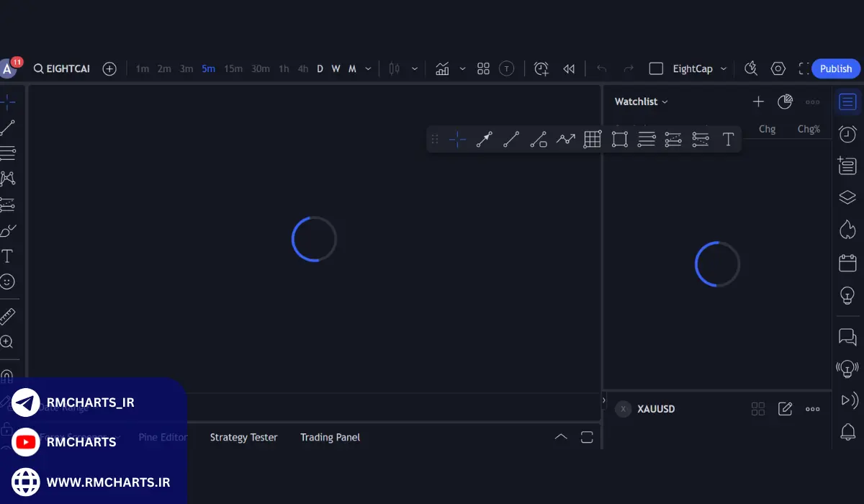Click the EIGHTCAI symbol search field
This screenshot has height=504, width=864.
[x=62, y=69]
